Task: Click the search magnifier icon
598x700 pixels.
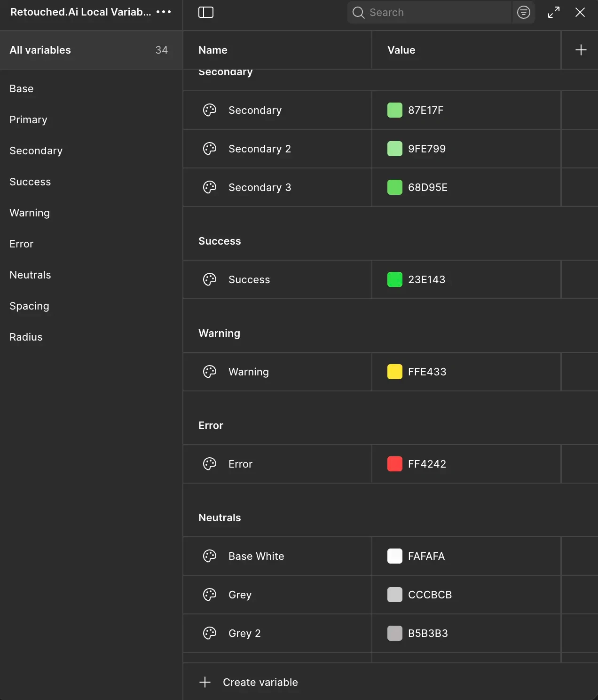Action: pos(358,12)
